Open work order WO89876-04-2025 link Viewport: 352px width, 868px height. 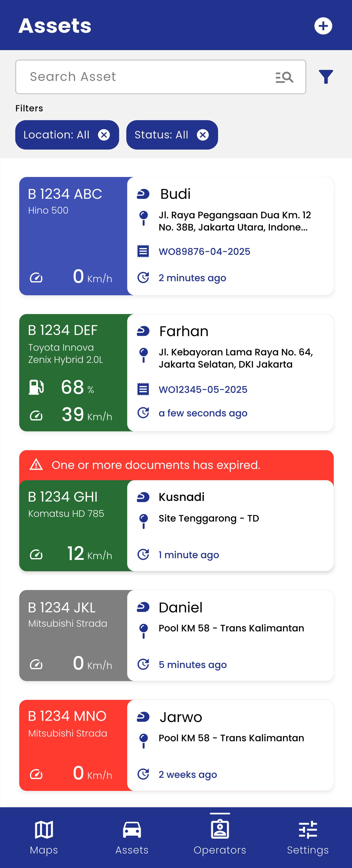(204, 251)
